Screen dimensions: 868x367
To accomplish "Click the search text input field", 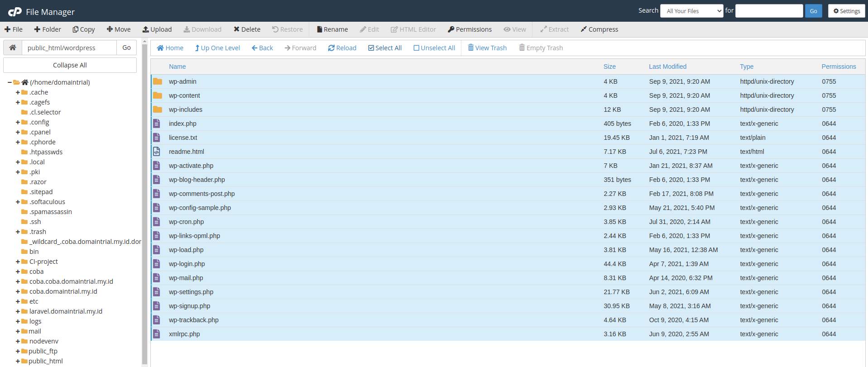I will tap(768, 11).
